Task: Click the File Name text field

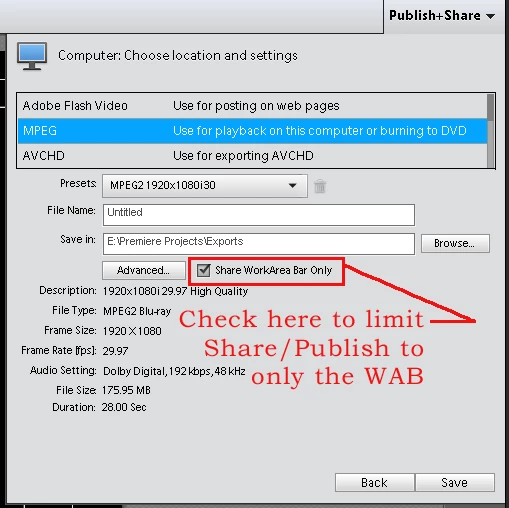Action: tap(259, 215)
